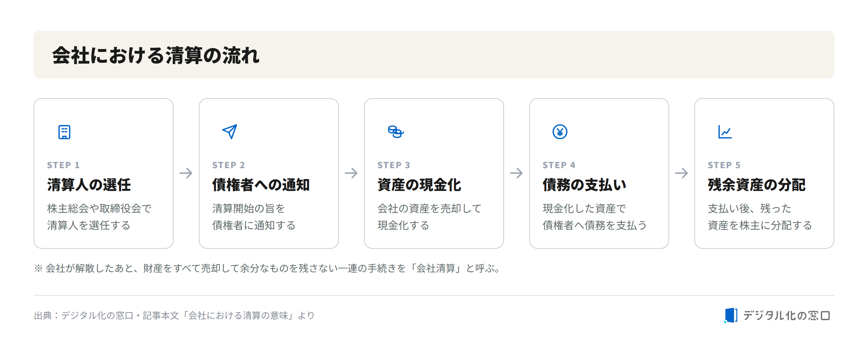Click the arrow between Step 1 and Step 2
This screenshot has height=356, width=868.
pos(186,173)
